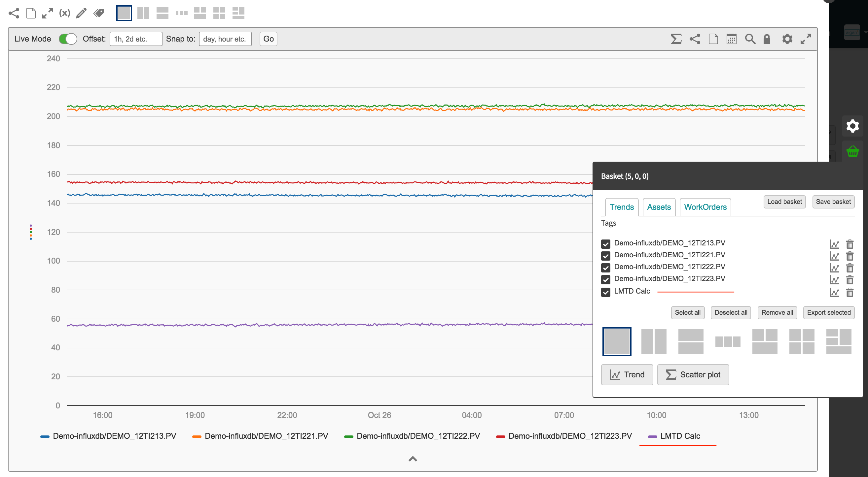Click the pencil edit icon in top toolbar
The image size is (868, 477).
(x=81, y=13)
